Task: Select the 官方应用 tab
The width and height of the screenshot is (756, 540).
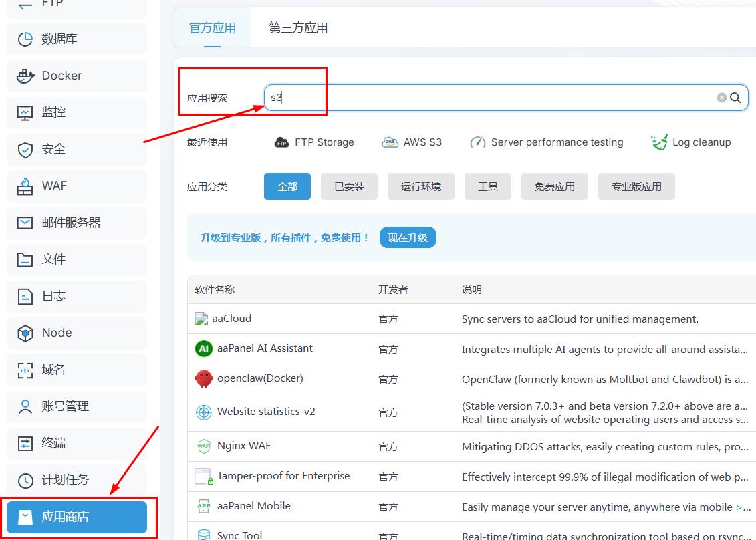Action: pos(213,28)
